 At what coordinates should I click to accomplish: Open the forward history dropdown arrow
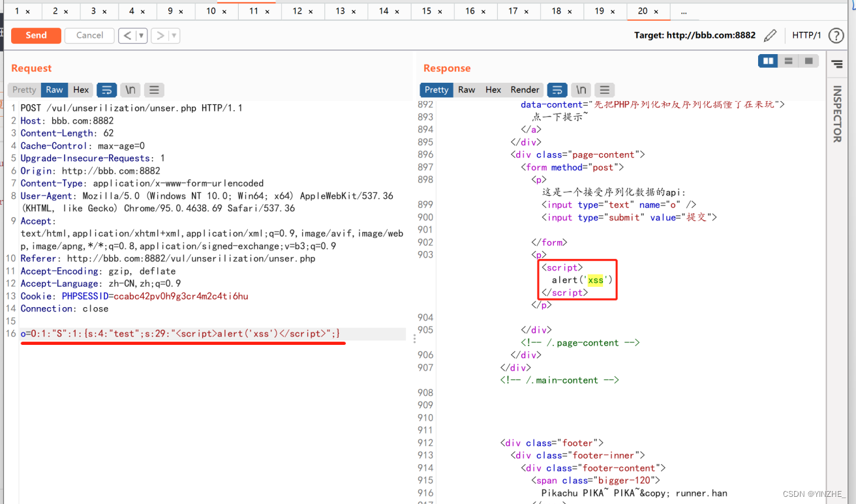[174, 36]
